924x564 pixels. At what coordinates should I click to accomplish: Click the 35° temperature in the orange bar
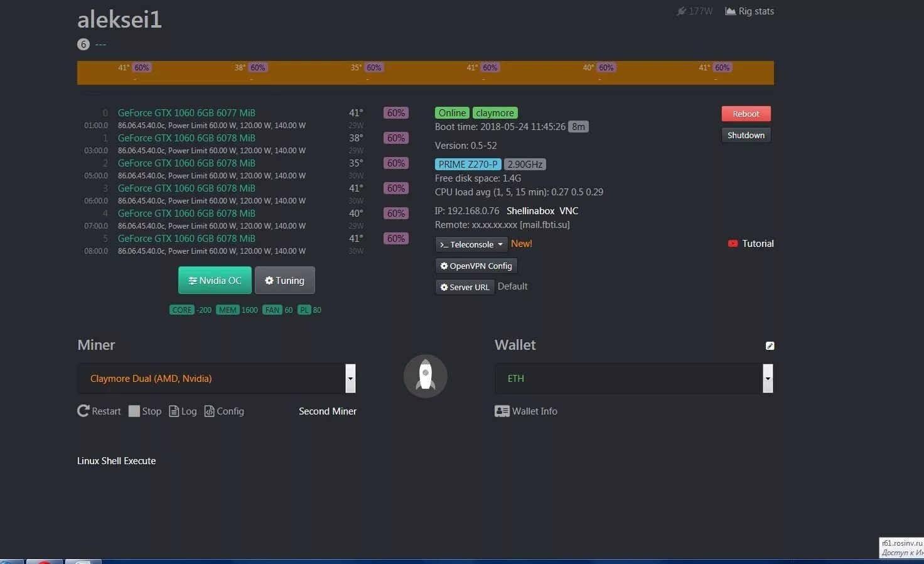356,67
